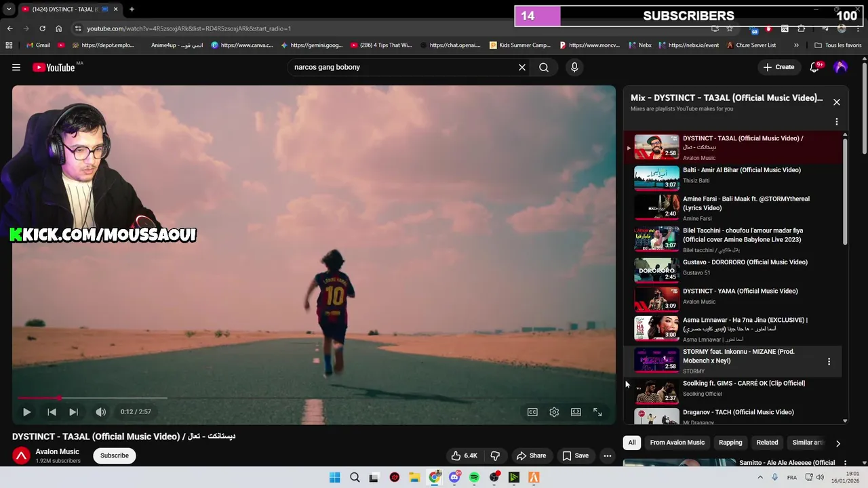Image resolution: width=868 pixels, height=488 pixels.
Task: Skip to the next video
Action: pos(73,411)
